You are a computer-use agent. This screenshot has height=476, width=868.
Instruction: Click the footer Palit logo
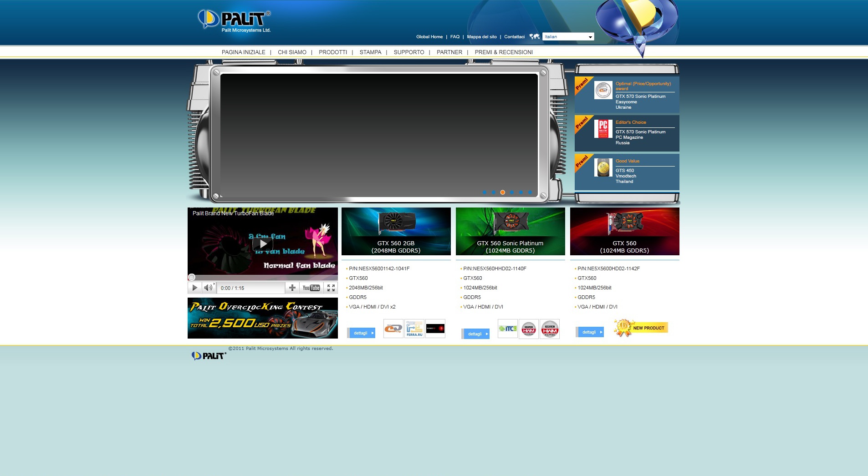(209, 356)
